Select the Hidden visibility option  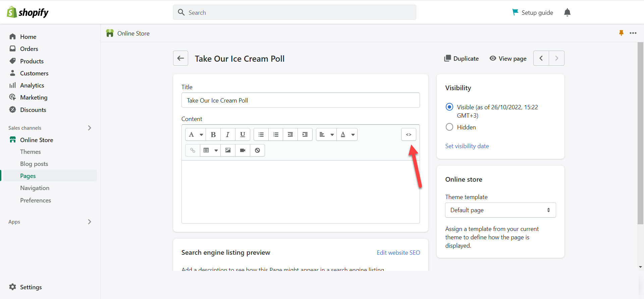click(449, 127)
